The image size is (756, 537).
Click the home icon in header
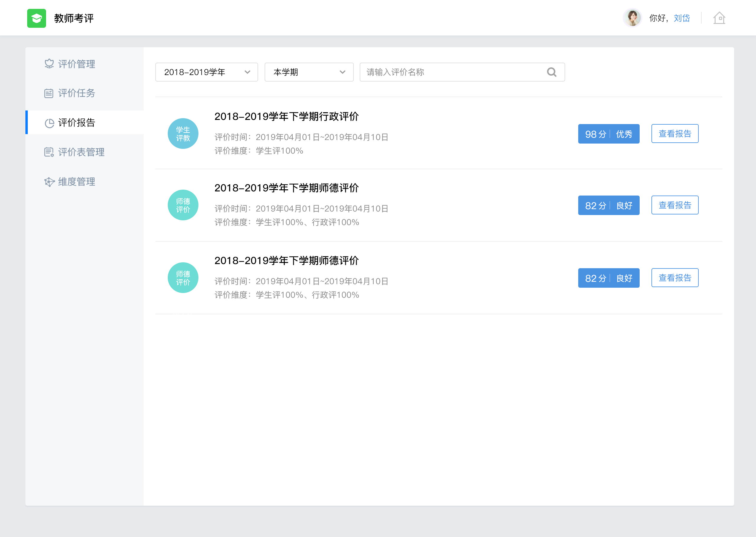pyautogui.click(x=719, y=18)
